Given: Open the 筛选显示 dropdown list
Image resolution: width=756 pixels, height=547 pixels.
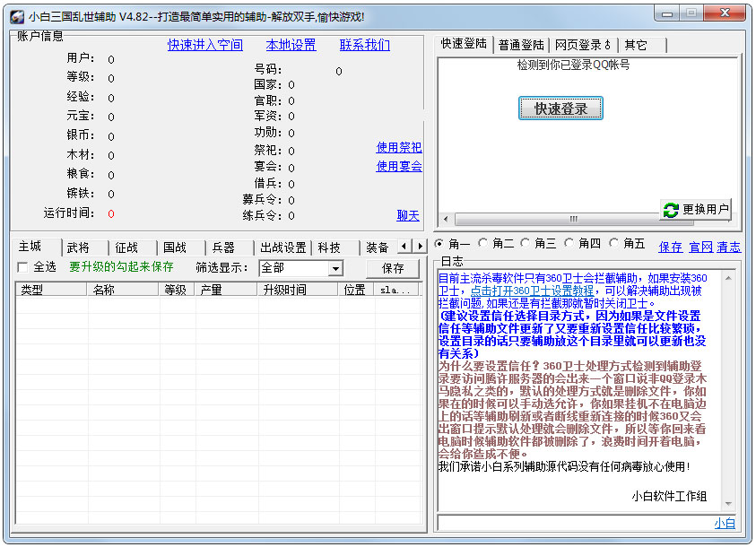Looking at the screenshot, I should 335,268.
